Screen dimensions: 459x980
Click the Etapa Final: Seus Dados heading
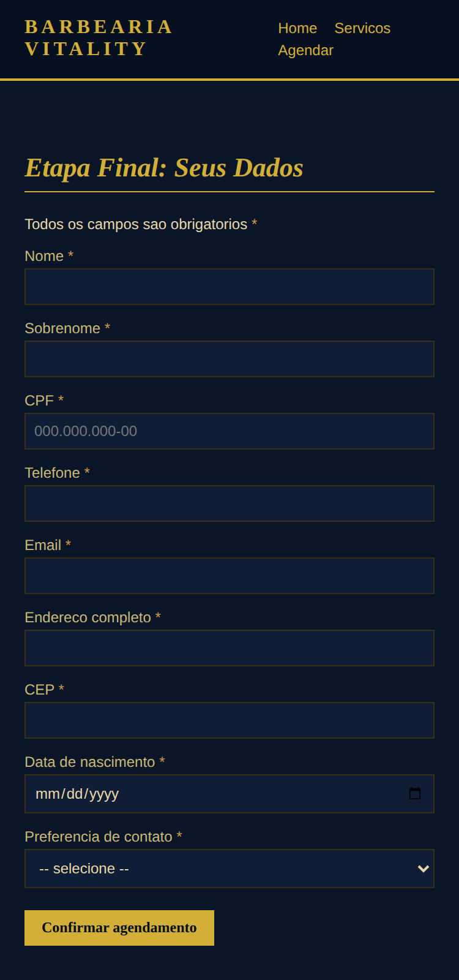pos(164,168)
